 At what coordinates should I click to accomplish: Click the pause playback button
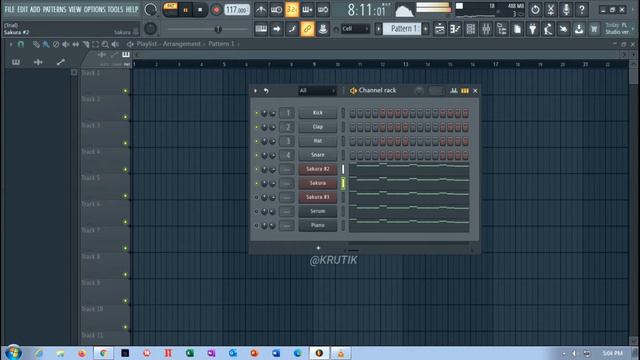pyautogui.click(x=185, y=10)
